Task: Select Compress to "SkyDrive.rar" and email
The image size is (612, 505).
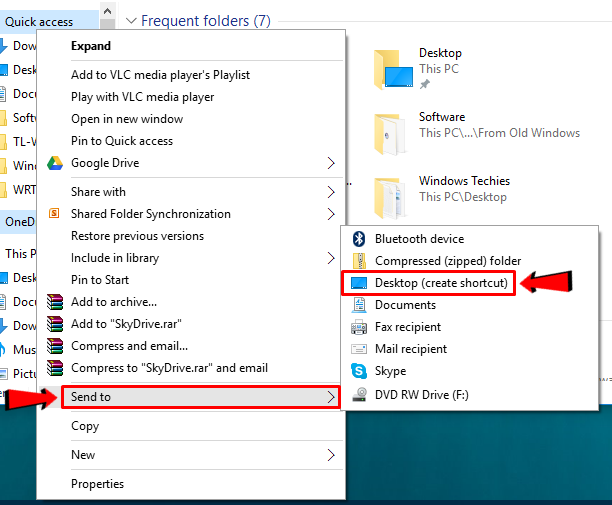Action: point(191,368)
